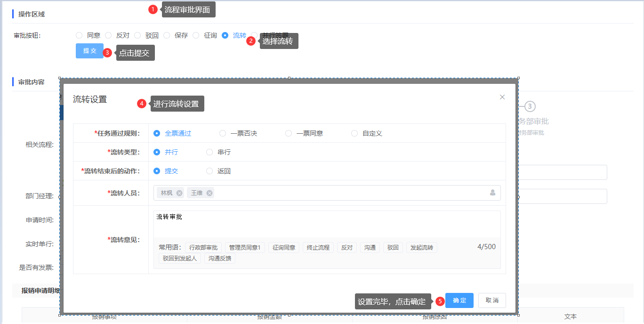Open the person picker icon in 流转人员

492,193
